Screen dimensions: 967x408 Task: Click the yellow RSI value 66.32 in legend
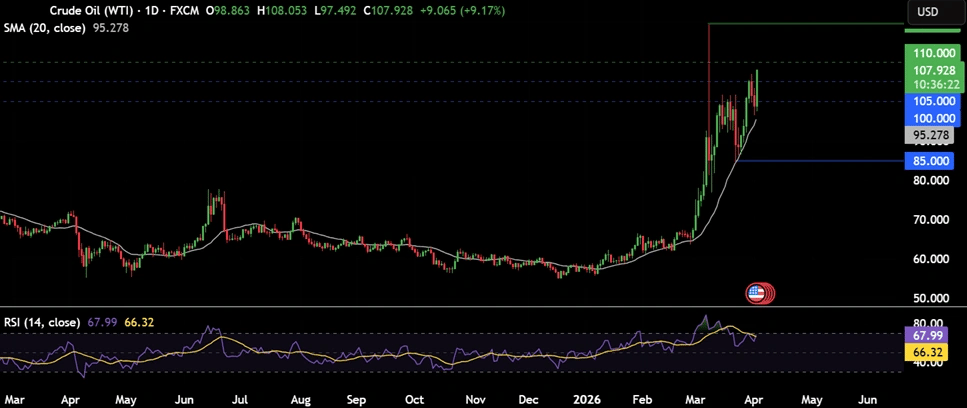(139, 322)
